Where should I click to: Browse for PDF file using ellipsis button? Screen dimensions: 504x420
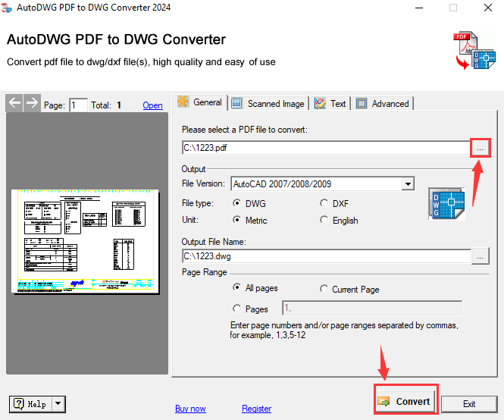481,148
